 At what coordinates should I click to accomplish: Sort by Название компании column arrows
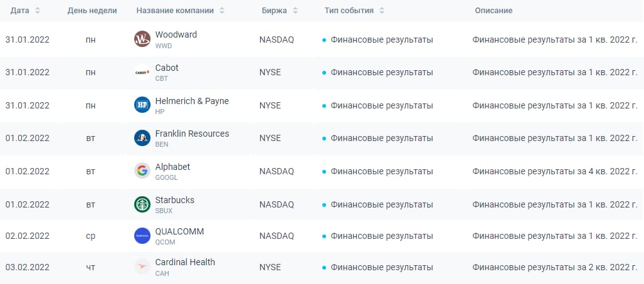[223, 11]
